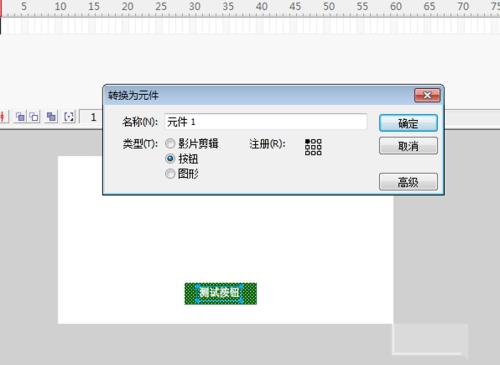
Task: Select 按钮 (Button) radio option
Action: tap(170, 158)
